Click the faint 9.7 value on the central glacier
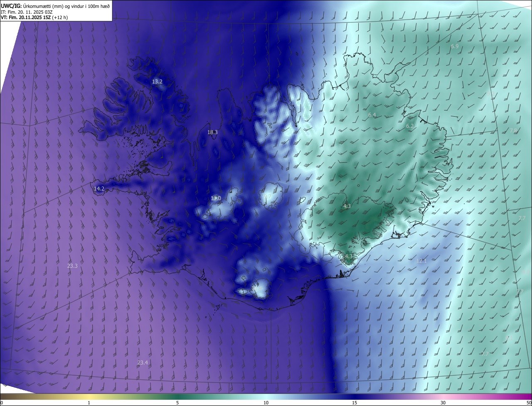 (x=267, y=196)
